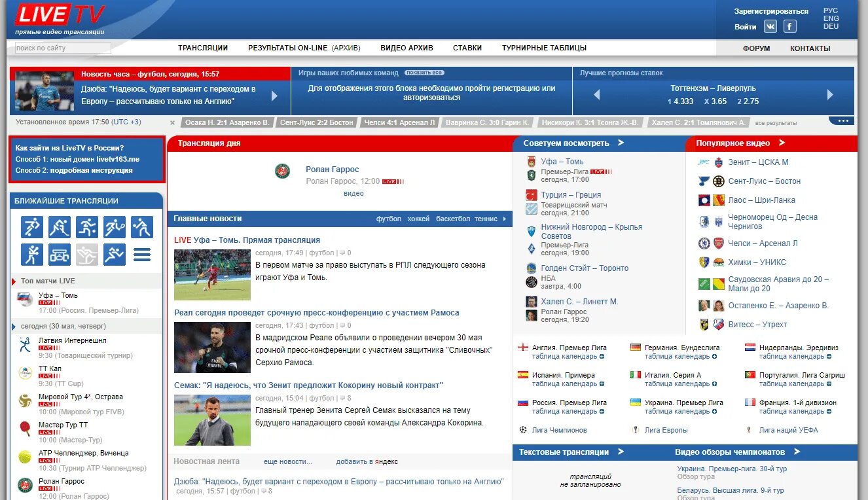Open the все результаты link
Viewport: 868px width, 500px height.
pos(776,123)
